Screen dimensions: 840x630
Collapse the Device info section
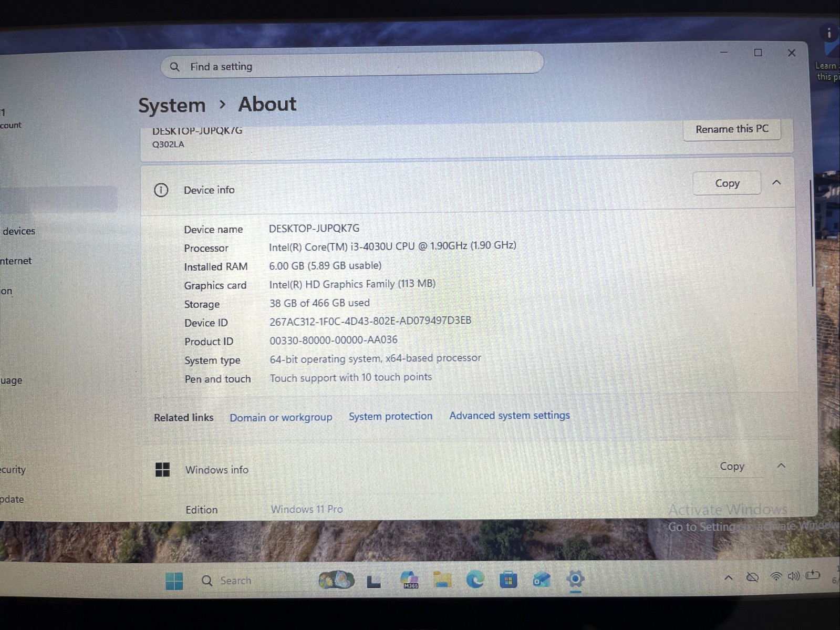(x=776, y=182)
